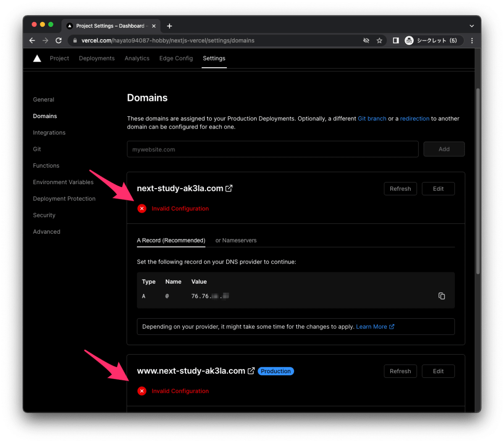Open the Edge Config tab
The image size is (504, 443).
tap(176, 58)
